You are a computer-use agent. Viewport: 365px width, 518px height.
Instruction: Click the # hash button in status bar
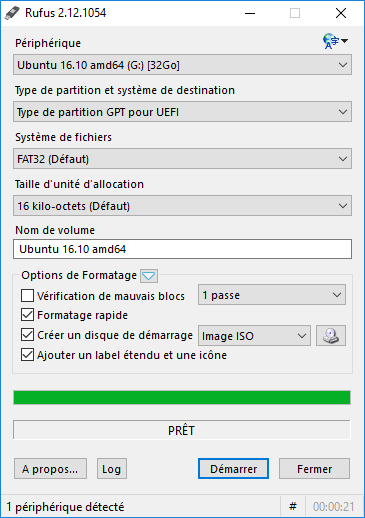click(293, 507)
